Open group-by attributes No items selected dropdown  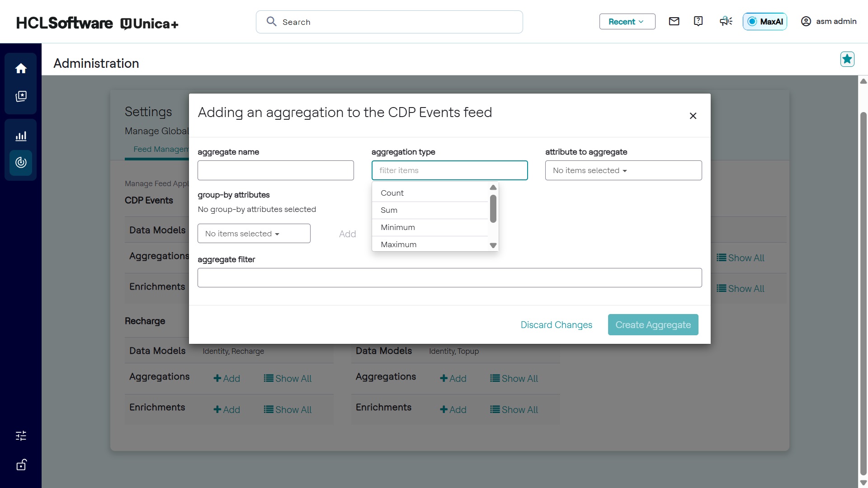[254, 234]
